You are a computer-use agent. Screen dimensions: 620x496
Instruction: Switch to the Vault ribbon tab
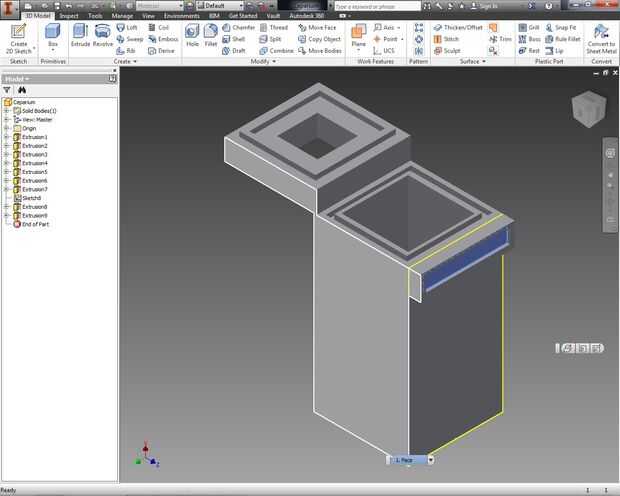(273, 16)
